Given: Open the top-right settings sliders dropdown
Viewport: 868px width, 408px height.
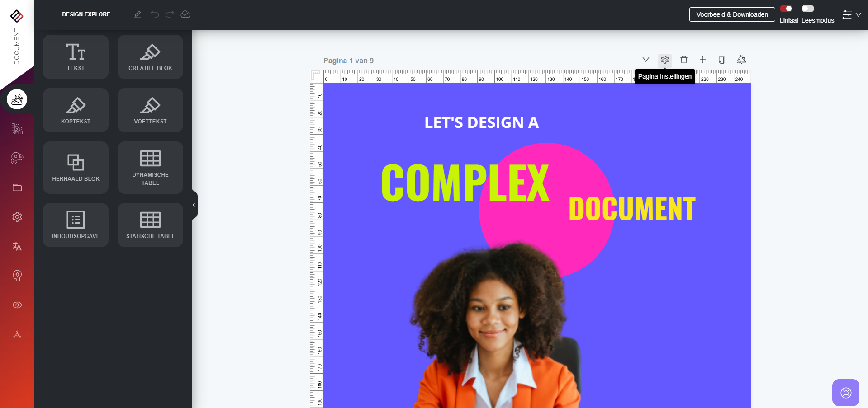Looking at the screenshot, I should click(x=851, y=14).
